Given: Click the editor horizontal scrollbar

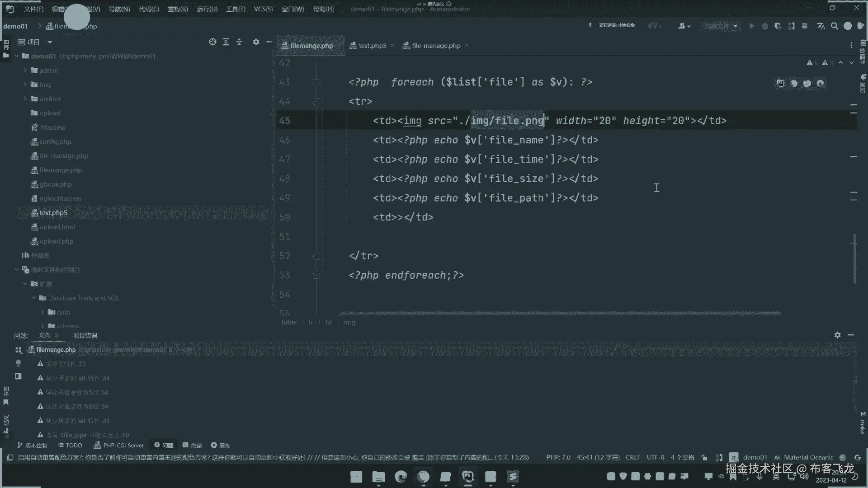Looking at the screenshot, I should click(x=560, y=313).
